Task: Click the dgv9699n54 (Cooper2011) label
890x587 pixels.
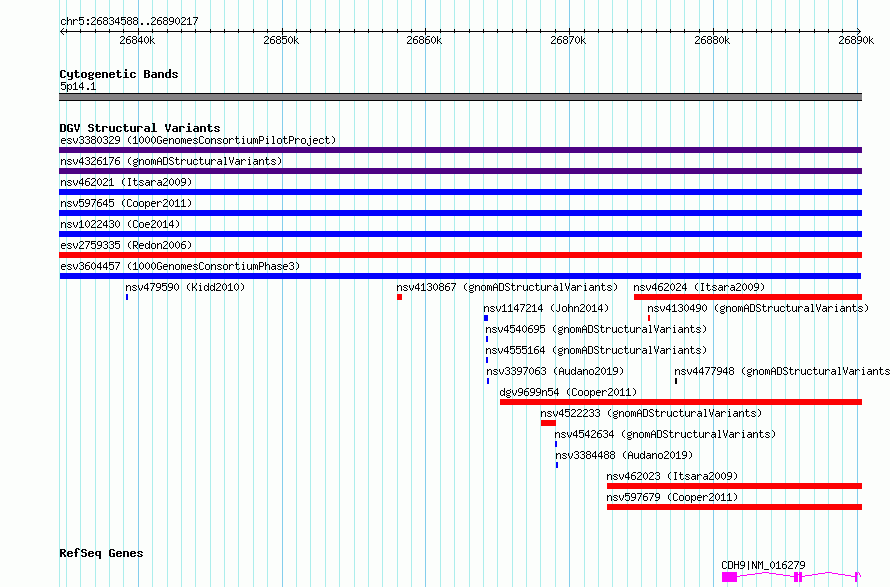Action: [x=568, y=392]
